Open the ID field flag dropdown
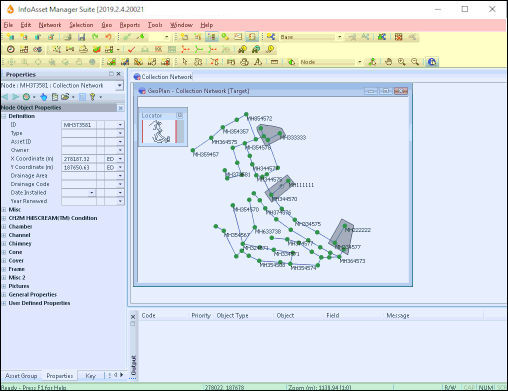This screenshot has height=391, width=508. pos(120,125)
